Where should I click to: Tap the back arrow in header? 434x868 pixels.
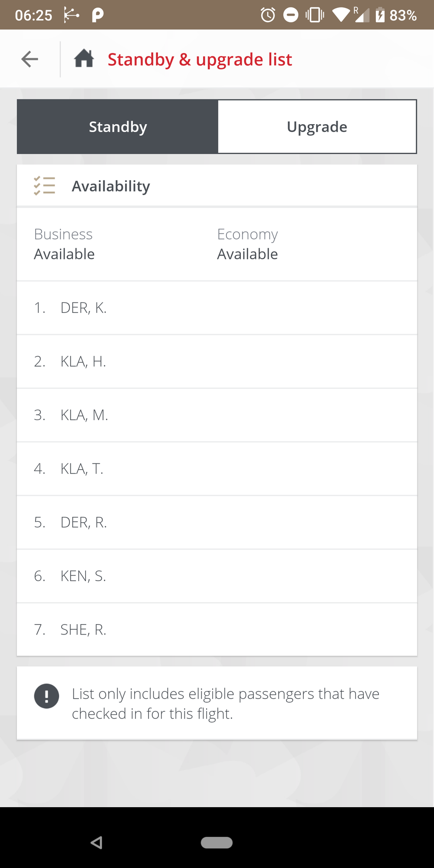[30, 59]
